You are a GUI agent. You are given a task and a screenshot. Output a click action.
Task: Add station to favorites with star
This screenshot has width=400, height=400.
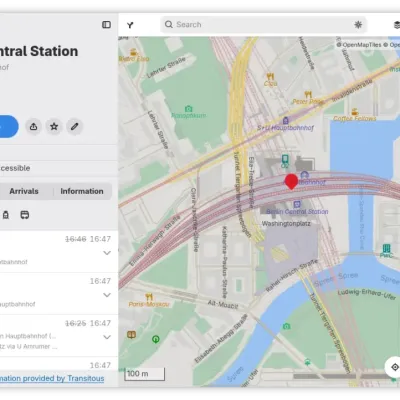(54, 127)
